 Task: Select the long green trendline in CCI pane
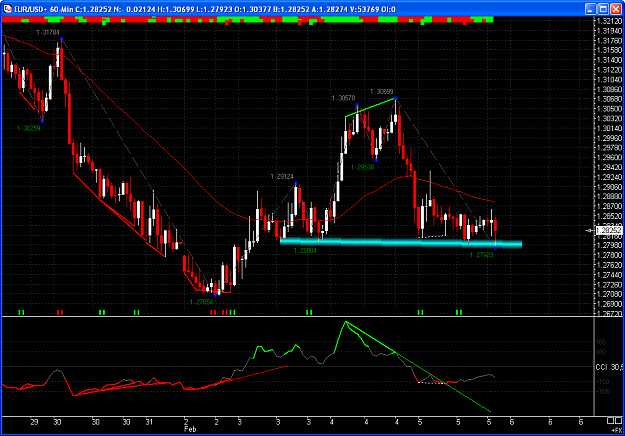[419, 367]
